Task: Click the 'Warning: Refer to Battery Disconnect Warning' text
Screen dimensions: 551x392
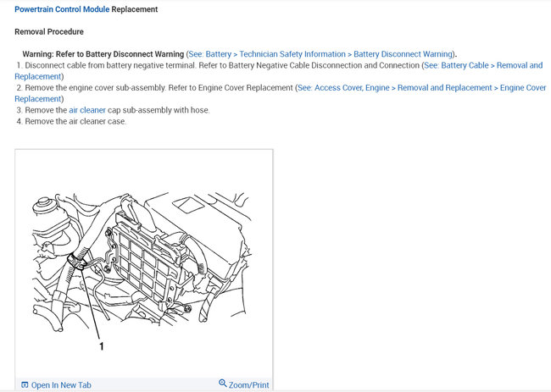Action: pos(103,54)
